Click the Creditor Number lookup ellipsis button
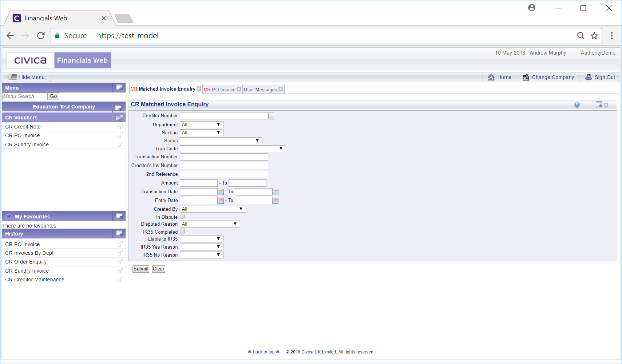The image size is (622, 364). [x=271, y=116]
